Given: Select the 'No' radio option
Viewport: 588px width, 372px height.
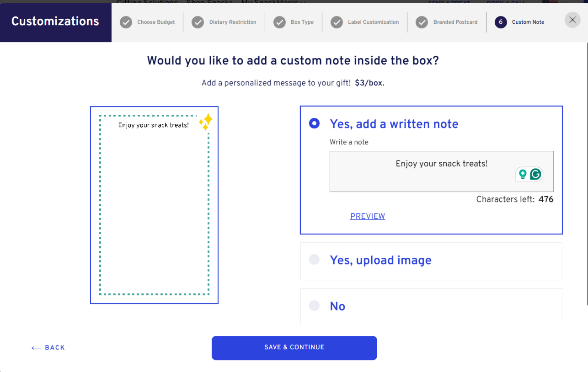Looking at the screenshot, I should [x=314, y=306].
